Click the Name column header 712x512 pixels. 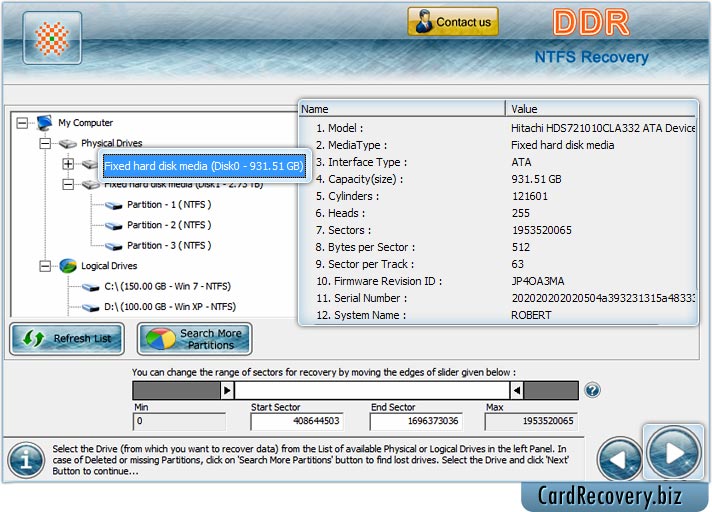pos(402,109)
